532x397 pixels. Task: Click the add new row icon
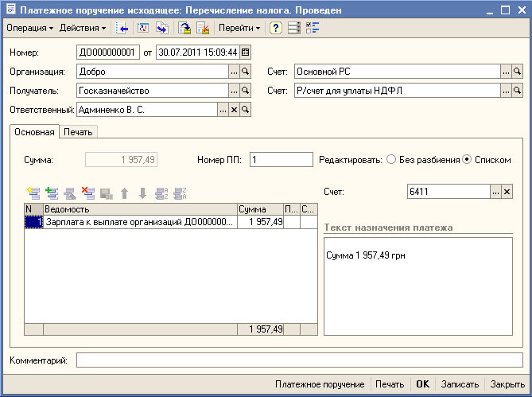[33, 193]
